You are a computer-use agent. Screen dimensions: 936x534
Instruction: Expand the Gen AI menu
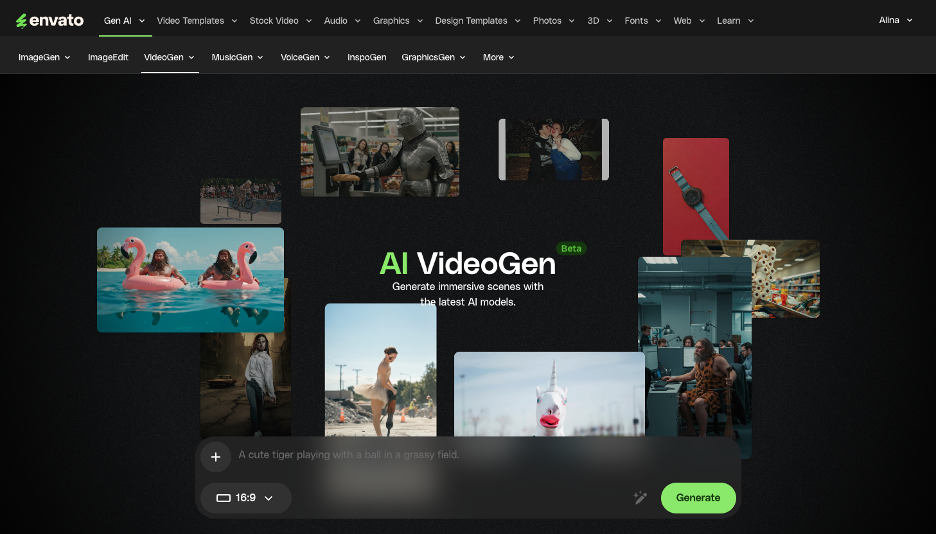coord(123,20)
